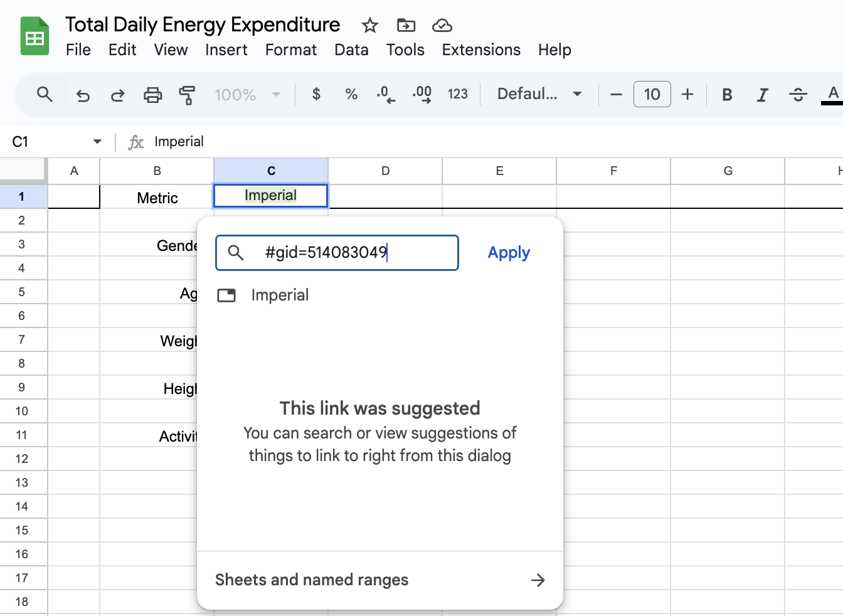Open the Extensions menu
The width and height of the screenshot is (843, 616).
pyautogui.click(x=481, y=50)
